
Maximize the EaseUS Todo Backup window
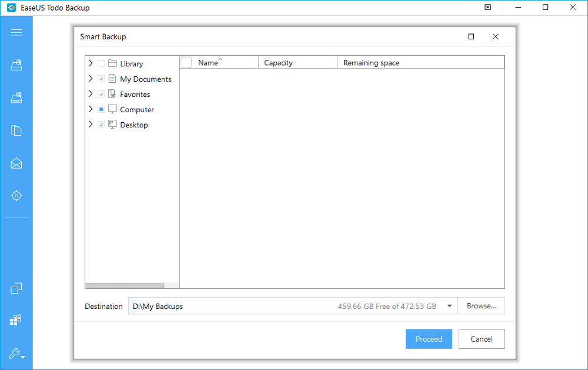click(x=545, y=7)
